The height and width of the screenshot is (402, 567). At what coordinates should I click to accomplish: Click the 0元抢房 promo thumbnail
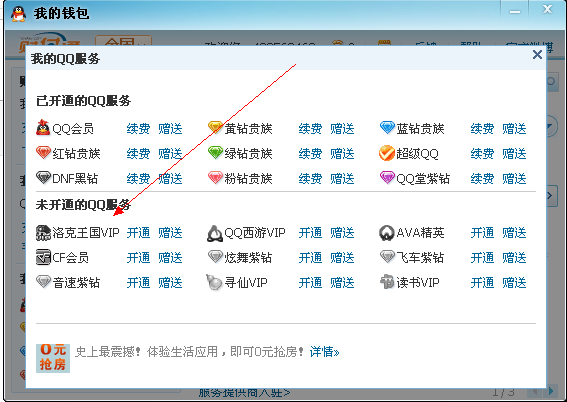53,358
